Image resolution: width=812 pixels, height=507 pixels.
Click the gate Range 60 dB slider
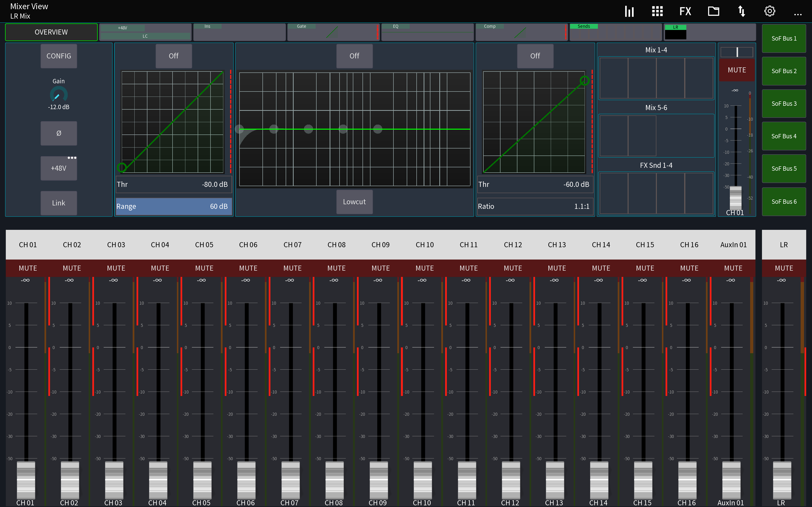[x=174, y=206]
